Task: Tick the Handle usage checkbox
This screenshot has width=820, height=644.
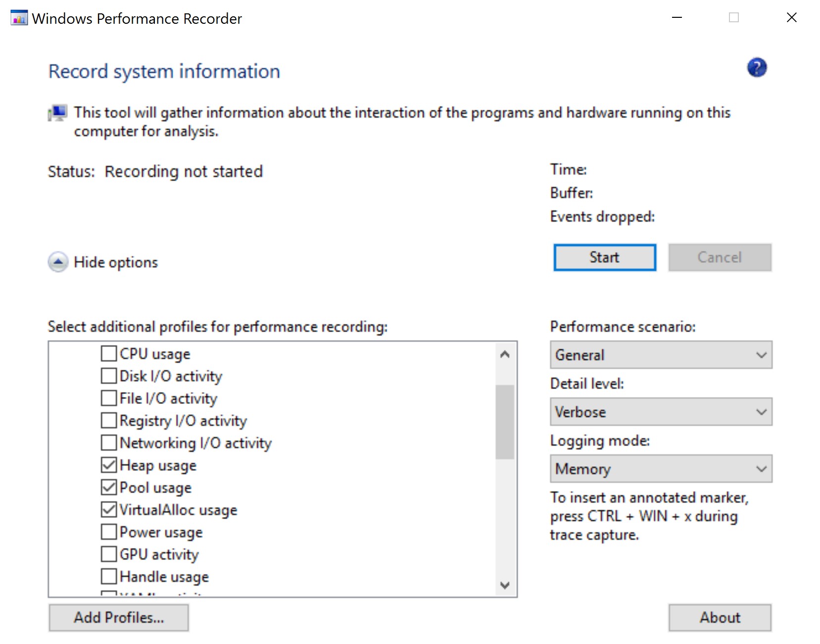Action: coord(109,576)
